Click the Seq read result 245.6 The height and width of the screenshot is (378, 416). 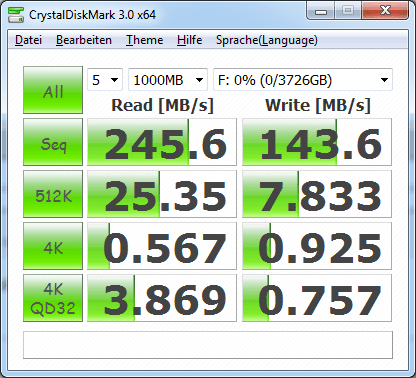tap(162, 142)
